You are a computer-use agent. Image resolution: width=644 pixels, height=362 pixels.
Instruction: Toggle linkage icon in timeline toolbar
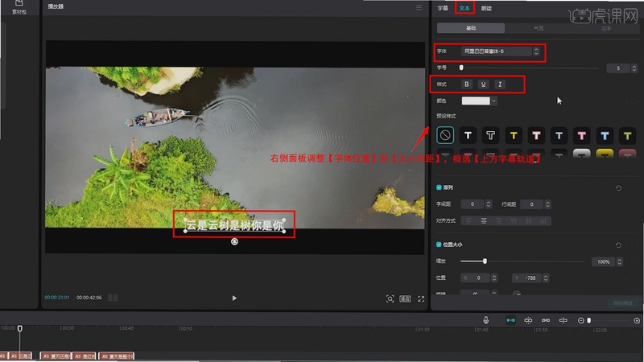pyautogui.click(x=546, y=320)
